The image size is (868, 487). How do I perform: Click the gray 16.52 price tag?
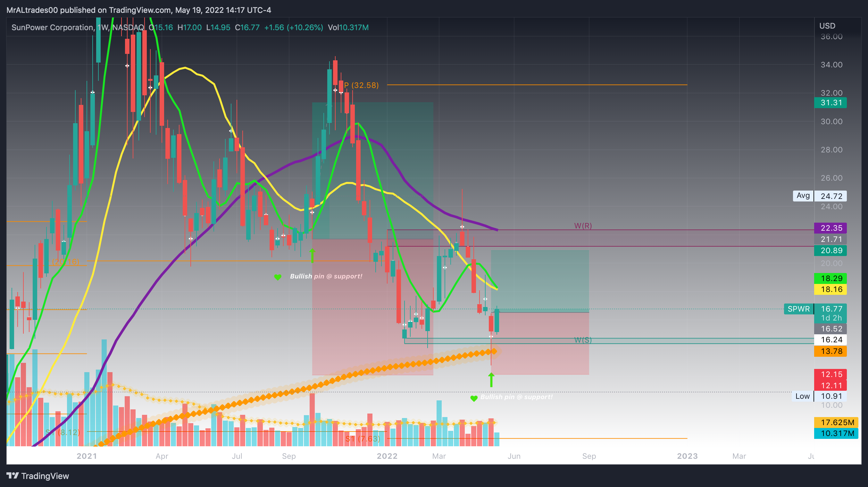point(830,329)
